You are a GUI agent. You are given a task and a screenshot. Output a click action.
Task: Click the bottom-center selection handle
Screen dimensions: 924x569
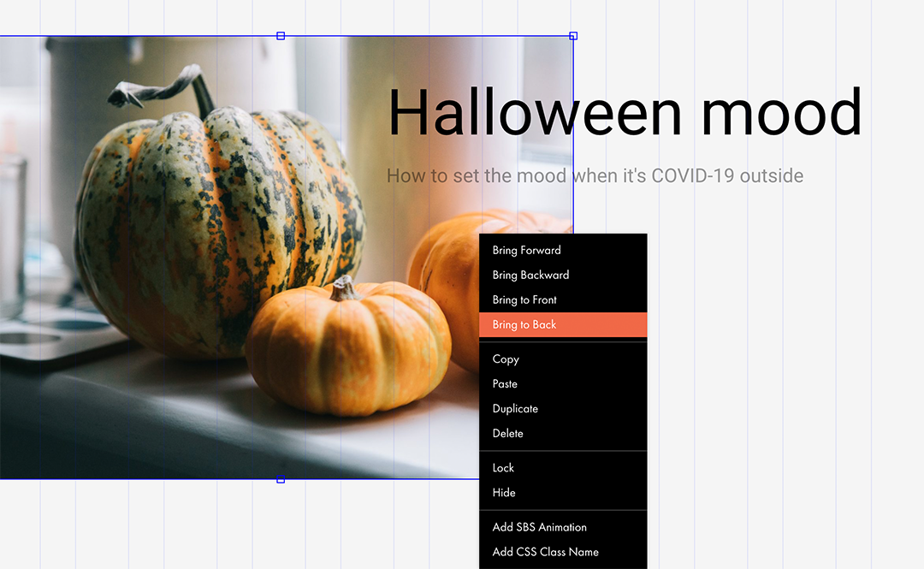tap(281, 479)
